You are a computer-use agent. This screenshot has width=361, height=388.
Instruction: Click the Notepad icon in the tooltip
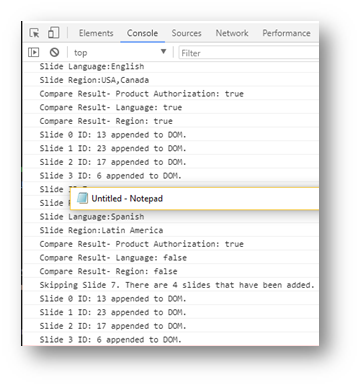pyautogui.click(x=82, y=198)
